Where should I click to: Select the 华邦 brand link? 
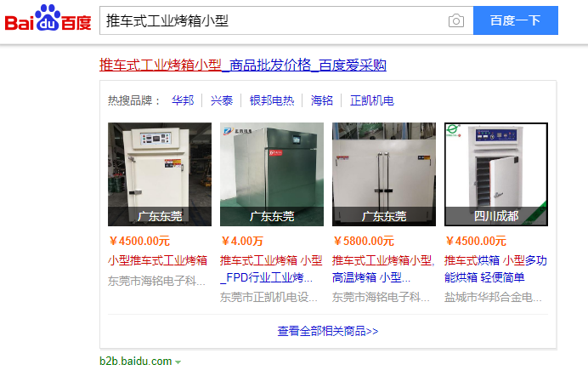(x=183, y=100)
